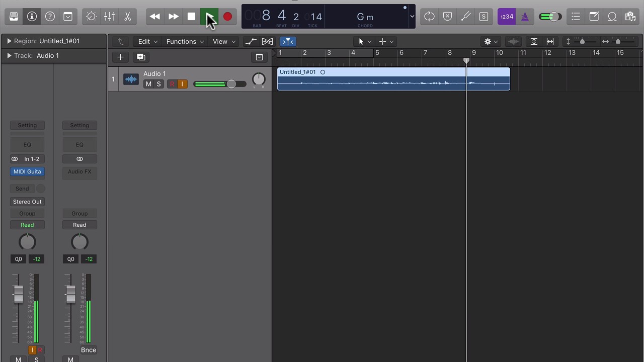Open the Tuner
The width and height of the screenshot is (644, 362).
pyautogui.click(x=465, y=17)
